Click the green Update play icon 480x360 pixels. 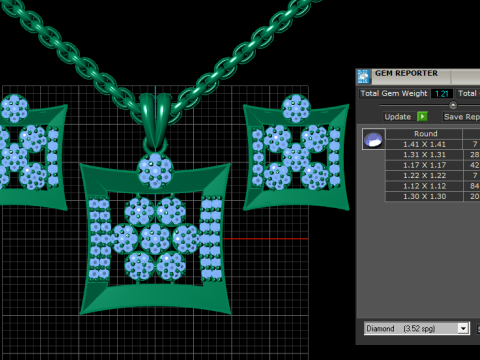point(422,117)
